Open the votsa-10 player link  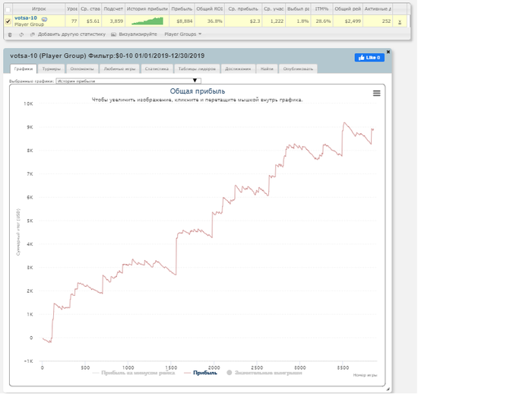point(26,18)
